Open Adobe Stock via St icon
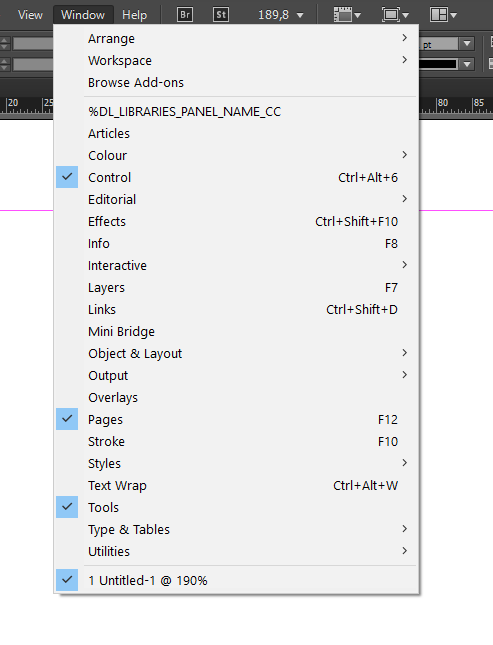493x645 pixels. pos(221,15)
